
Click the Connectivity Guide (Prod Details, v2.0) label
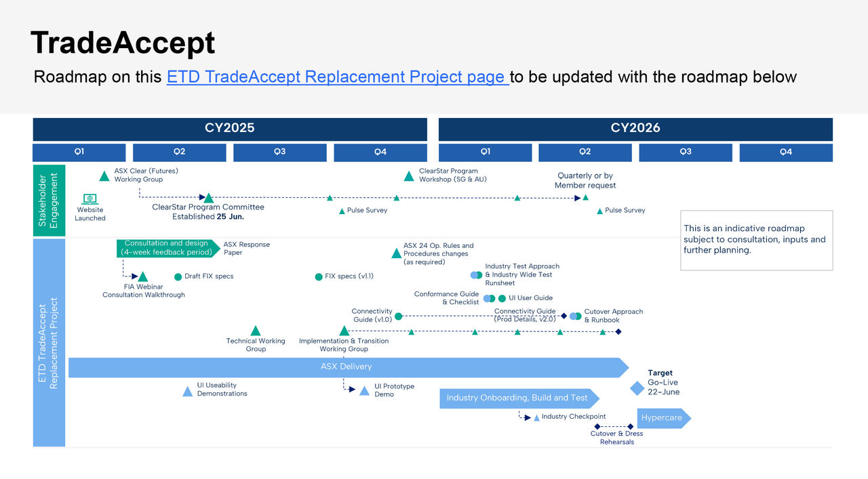click(525, 315)
